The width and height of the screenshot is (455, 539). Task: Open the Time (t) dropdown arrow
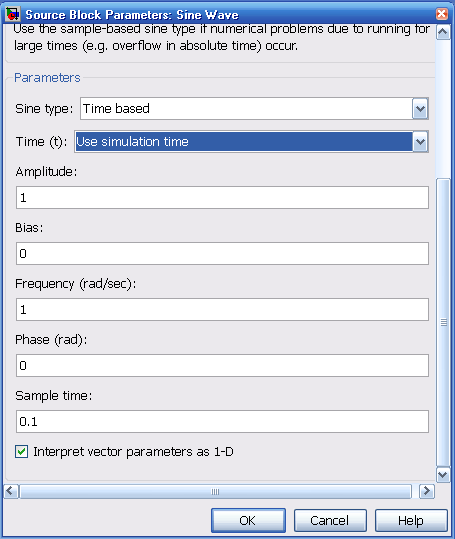pyautogui.click(x=420, y=142)
